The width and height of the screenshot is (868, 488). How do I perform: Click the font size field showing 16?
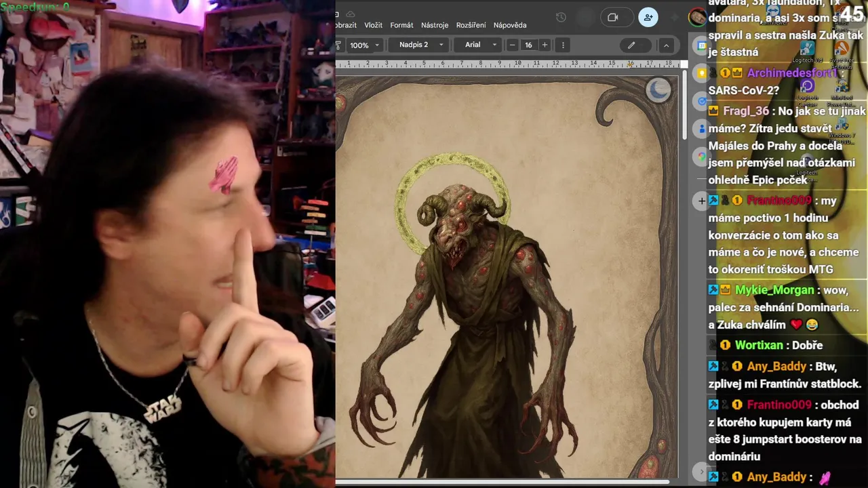(x=528, y=45)
